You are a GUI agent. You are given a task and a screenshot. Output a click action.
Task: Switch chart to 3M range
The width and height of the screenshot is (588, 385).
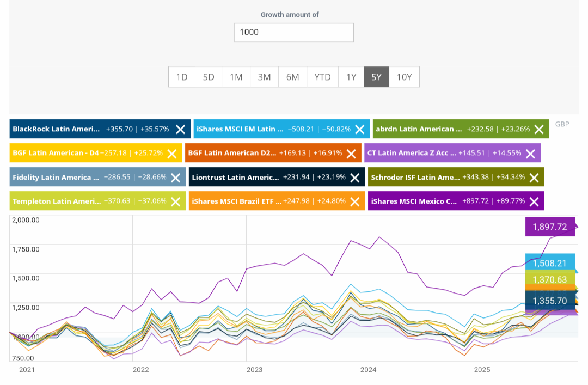click(265, 77)
